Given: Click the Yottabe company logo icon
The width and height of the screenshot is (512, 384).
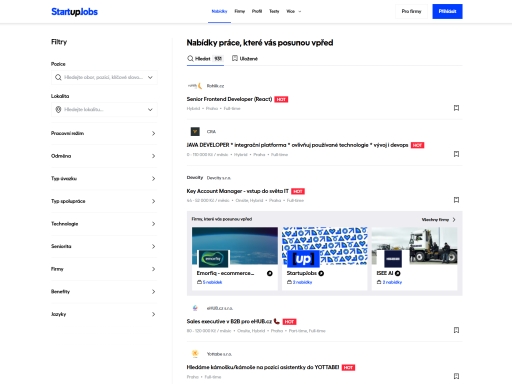Looking at the screenshot, I should coord(195,354).
